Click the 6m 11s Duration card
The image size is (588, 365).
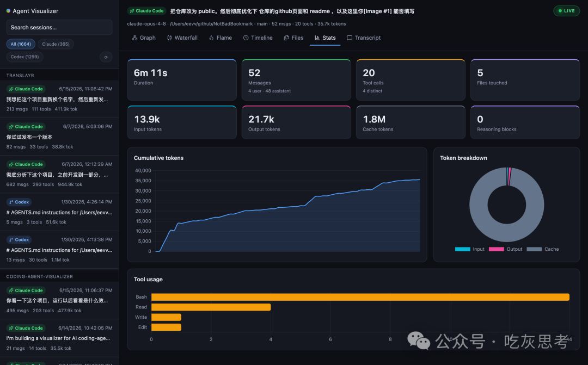[182, 80]
